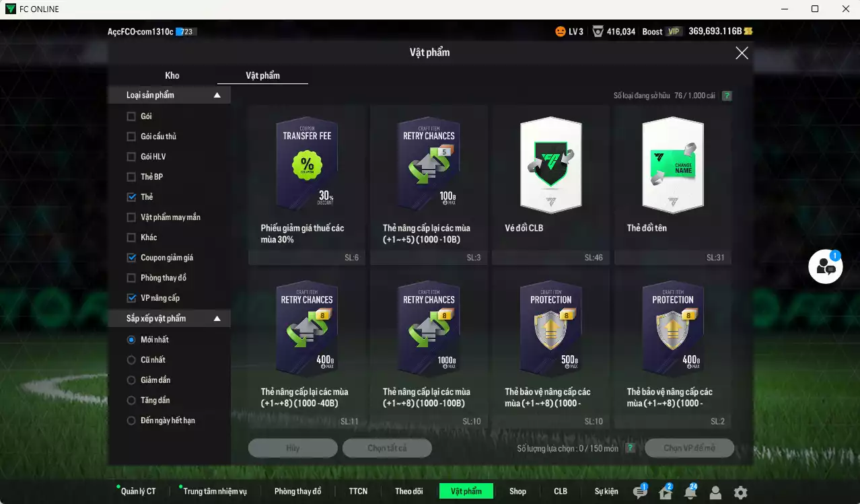
Task: Open the settings gear in bottom bar
Action: [740, 493]
